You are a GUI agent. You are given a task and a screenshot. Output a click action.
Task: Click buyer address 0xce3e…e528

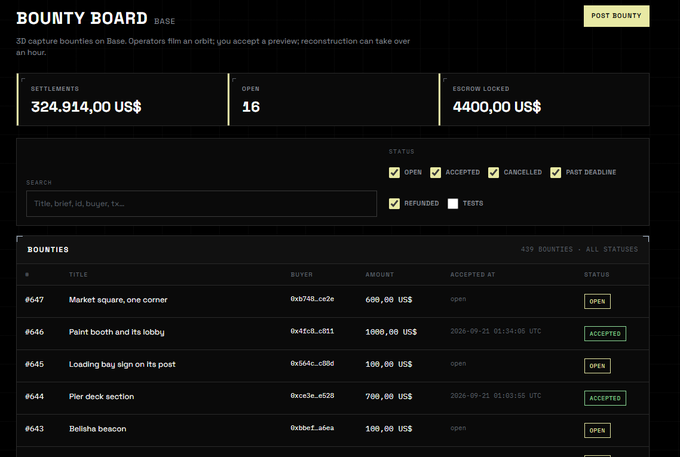click(312, 395)
